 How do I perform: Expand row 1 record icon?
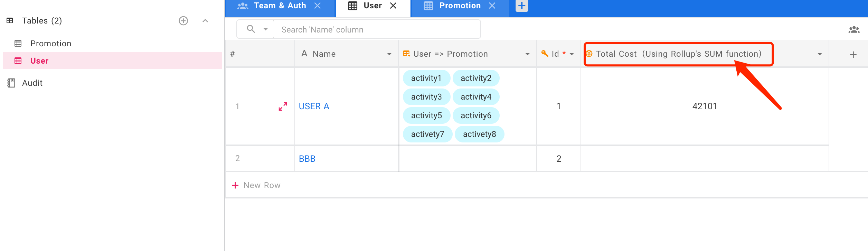tap(283, 106)
